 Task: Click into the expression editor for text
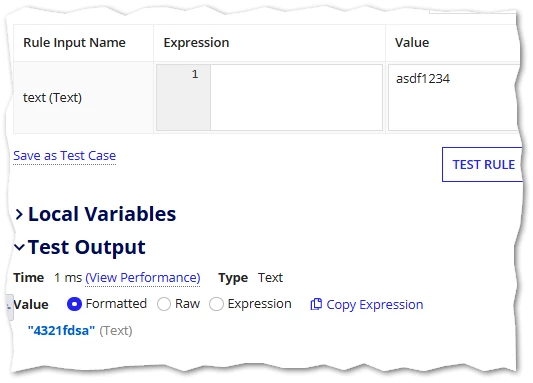[296, 98]
